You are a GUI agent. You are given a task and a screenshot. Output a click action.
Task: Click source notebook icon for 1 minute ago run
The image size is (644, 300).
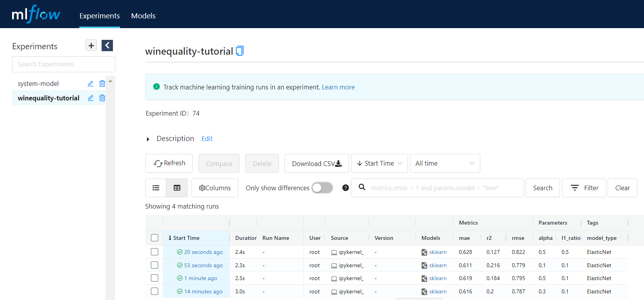click(x=334, y=279)
